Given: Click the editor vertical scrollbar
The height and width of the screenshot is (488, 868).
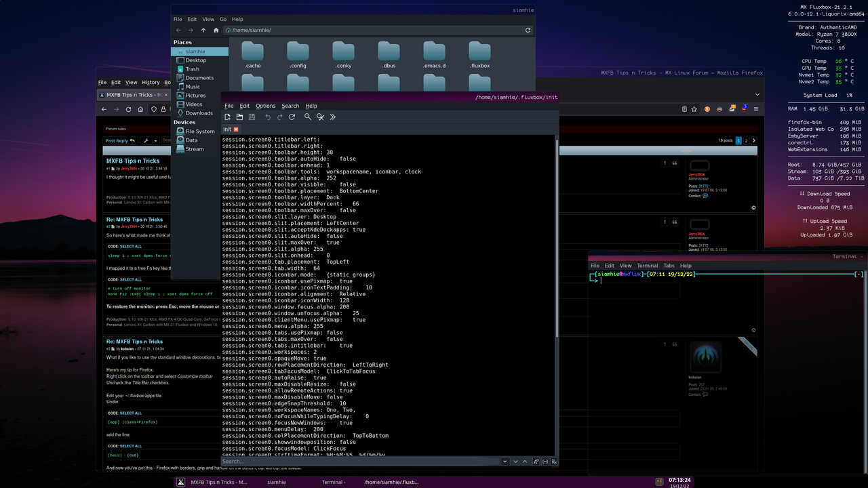Looking at the screenshot, I should 557,237.
